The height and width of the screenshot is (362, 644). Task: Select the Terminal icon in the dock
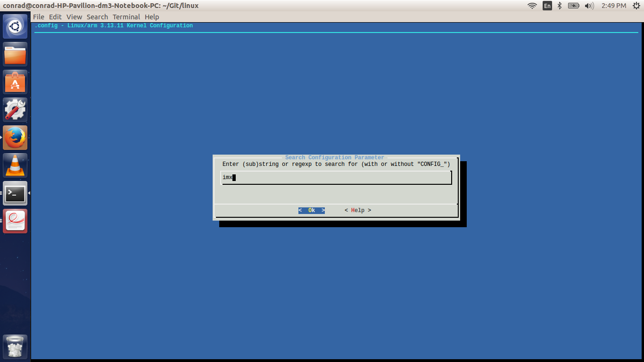coord(15,193)
